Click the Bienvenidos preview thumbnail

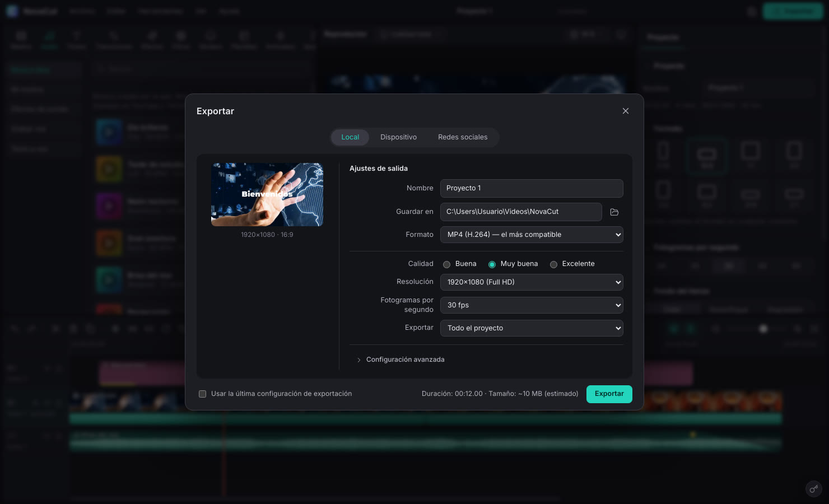point(267,195)
